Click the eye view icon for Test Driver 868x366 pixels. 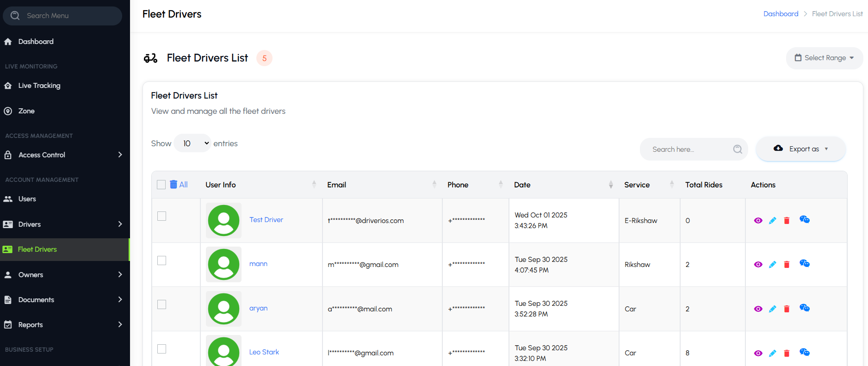click(x=758, y=221)
